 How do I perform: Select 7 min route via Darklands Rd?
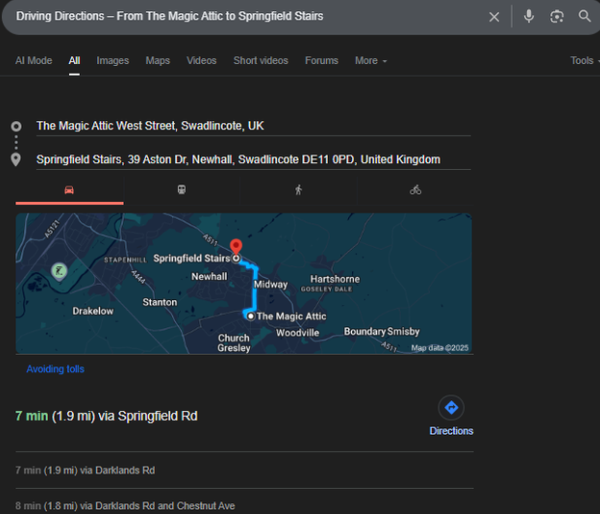click(85, 470)
